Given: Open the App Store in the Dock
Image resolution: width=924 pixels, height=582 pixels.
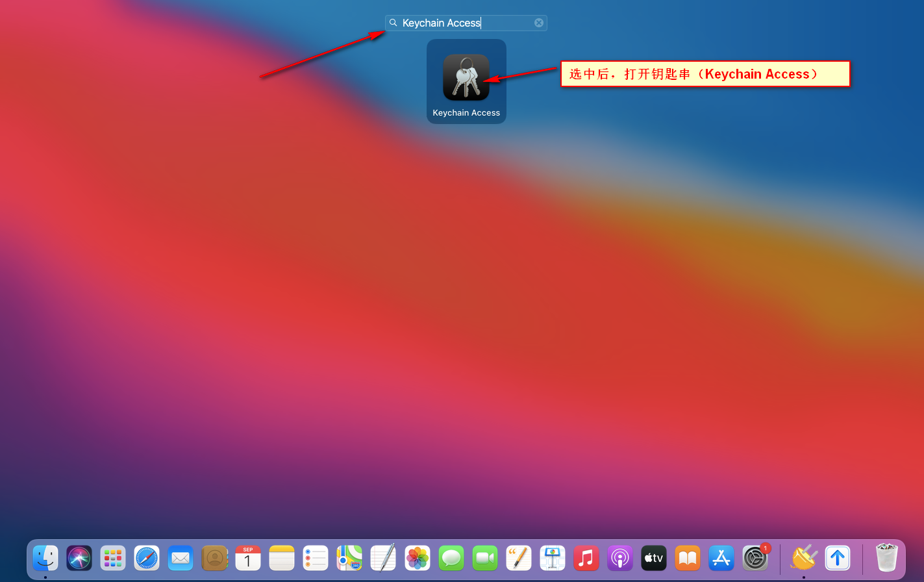Looking at the screenshot, I should pos(721,558).
